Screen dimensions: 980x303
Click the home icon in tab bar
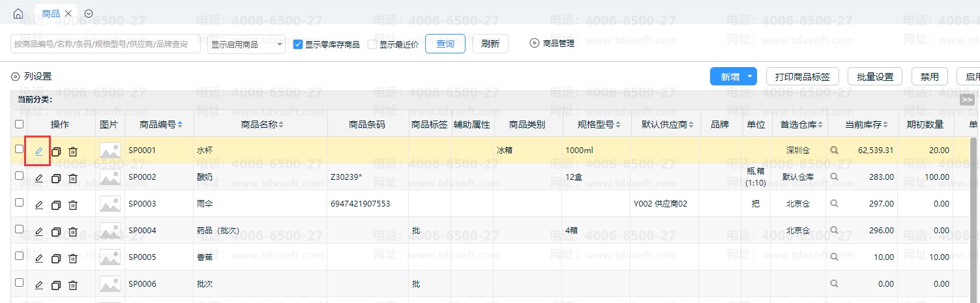tap(18, 14)
